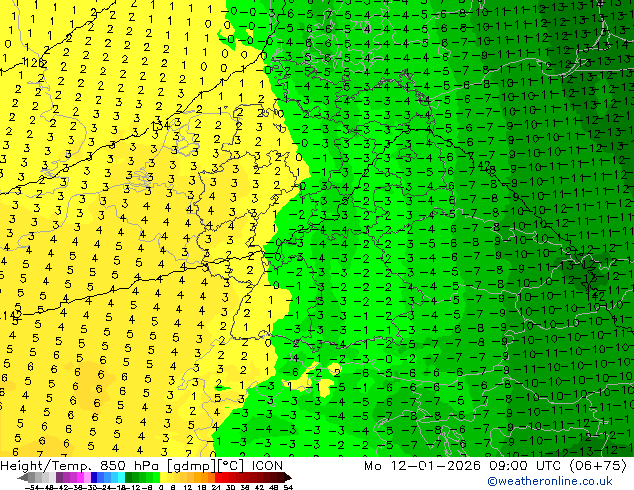Click the left arrow end of the color scale

pos(22,478)
